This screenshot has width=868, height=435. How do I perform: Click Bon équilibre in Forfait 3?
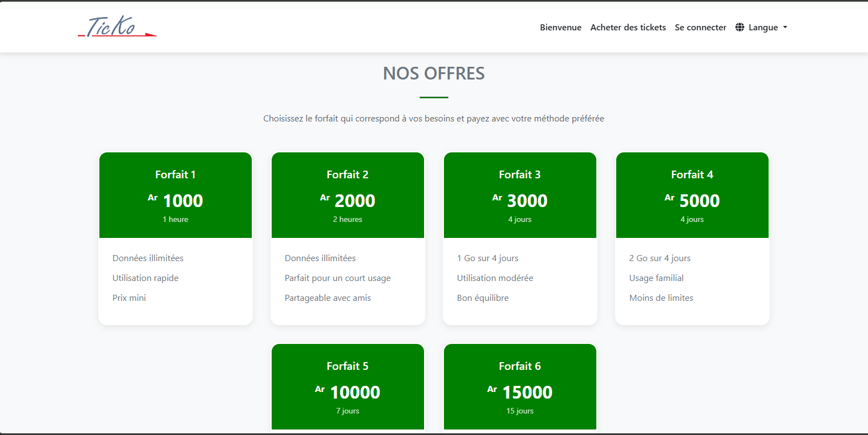coord(483,298)
